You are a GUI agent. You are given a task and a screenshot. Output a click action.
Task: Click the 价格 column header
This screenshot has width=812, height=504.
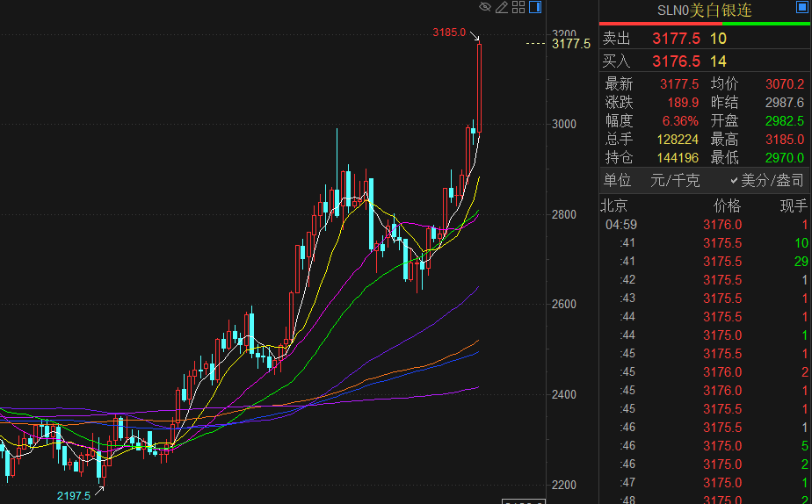click(727, 206)
